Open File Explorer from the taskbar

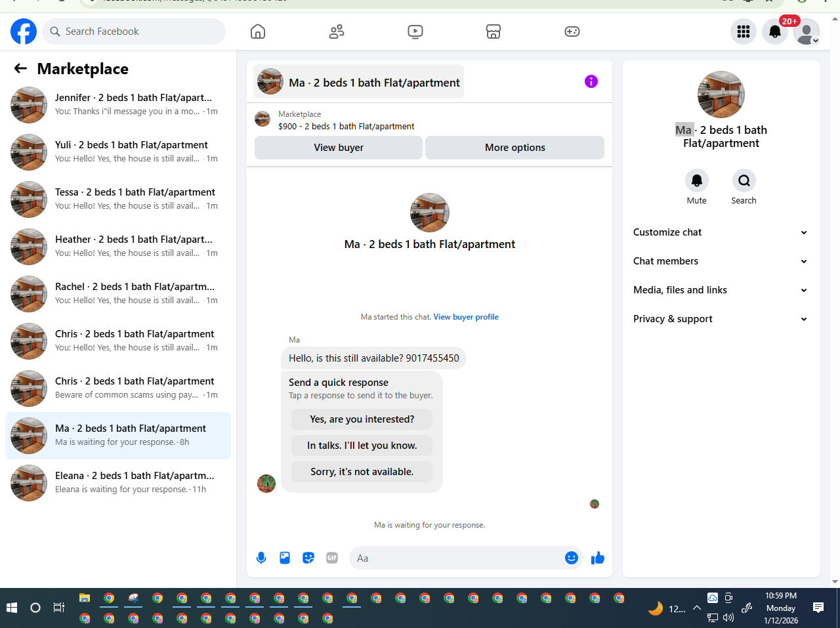[85, 598]
